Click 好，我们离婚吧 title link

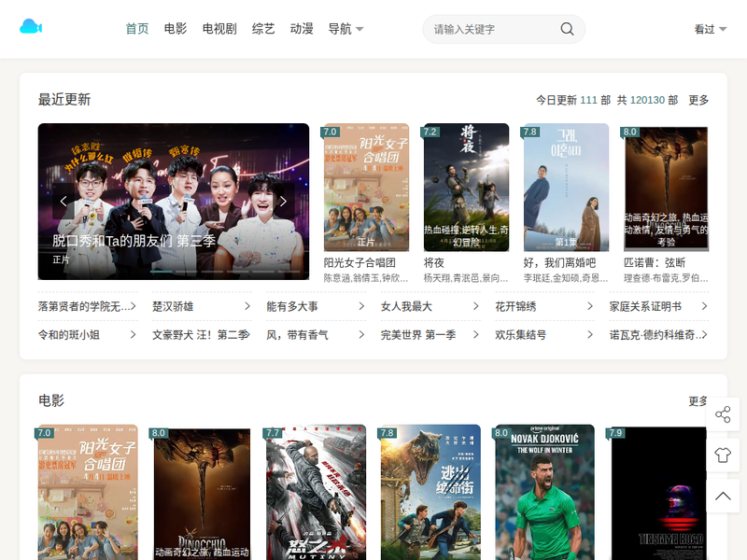(559, 262)
